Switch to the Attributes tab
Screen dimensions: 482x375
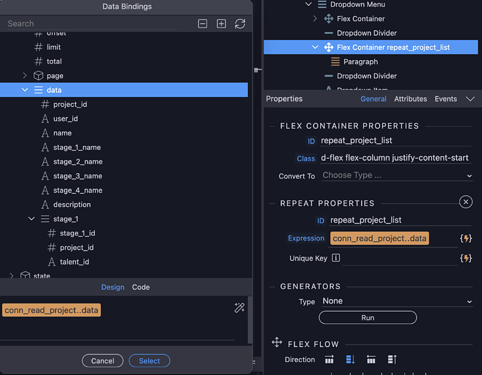(410, 99)
